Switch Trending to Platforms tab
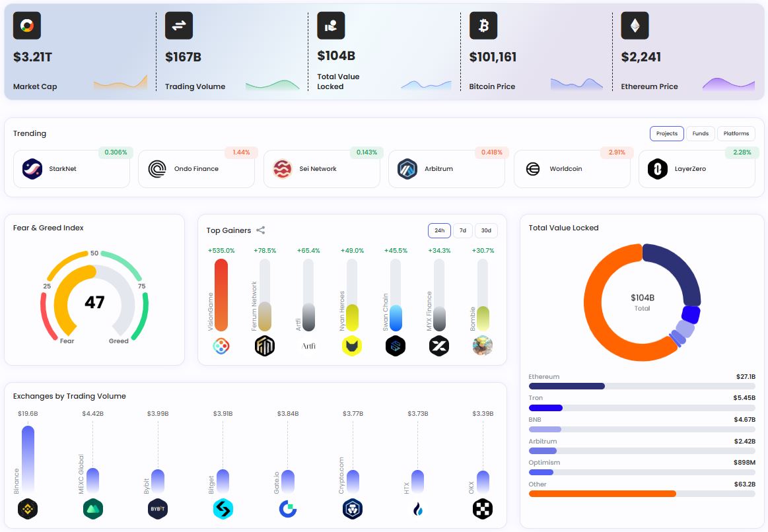 [736, 133]
